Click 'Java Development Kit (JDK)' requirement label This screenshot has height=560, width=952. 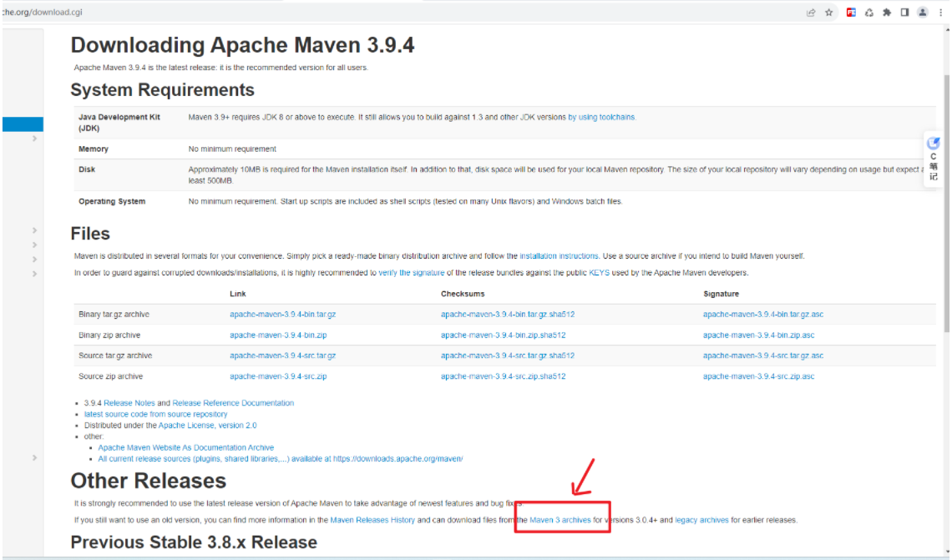pyautogui.click(x=119, y=123)
